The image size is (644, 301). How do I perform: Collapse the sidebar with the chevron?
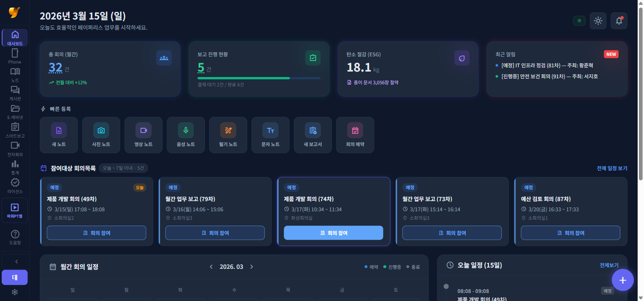[16, 261]
